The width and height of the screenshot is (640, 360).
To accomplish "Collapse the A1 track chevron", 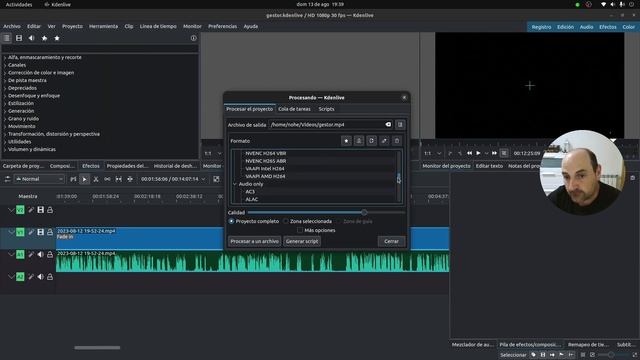I will point(11,254).
